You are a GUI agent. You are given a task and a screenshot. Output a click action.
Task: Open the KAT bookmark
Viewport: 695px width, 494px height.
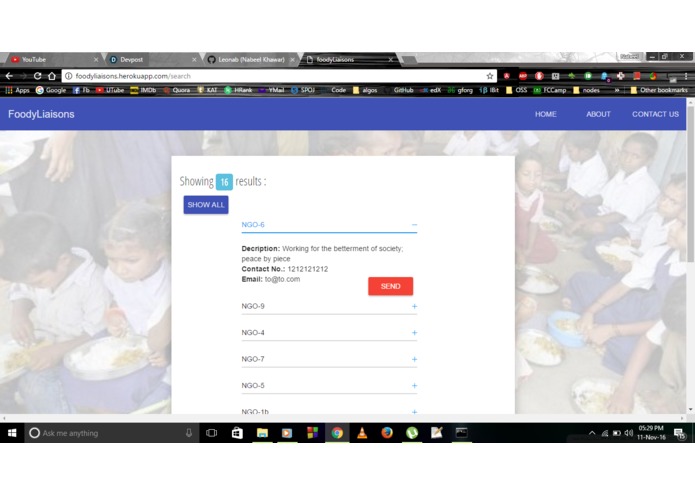tap(207, 90)
